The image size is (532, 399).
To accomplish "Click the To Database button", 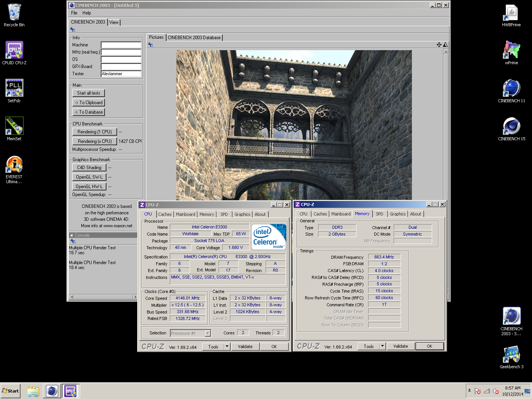I will [89, 112].
